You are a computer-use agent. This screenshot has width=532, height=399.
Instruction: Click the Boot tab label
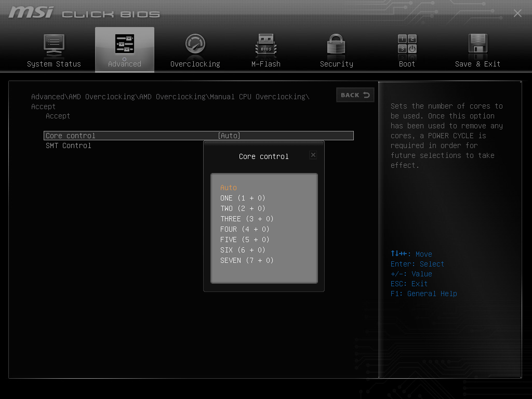coord(407,64)
